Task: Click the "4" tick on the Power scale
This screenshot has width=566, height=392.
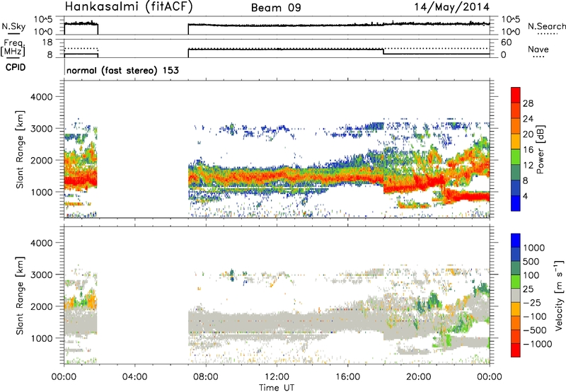Action: pos(525,196)
